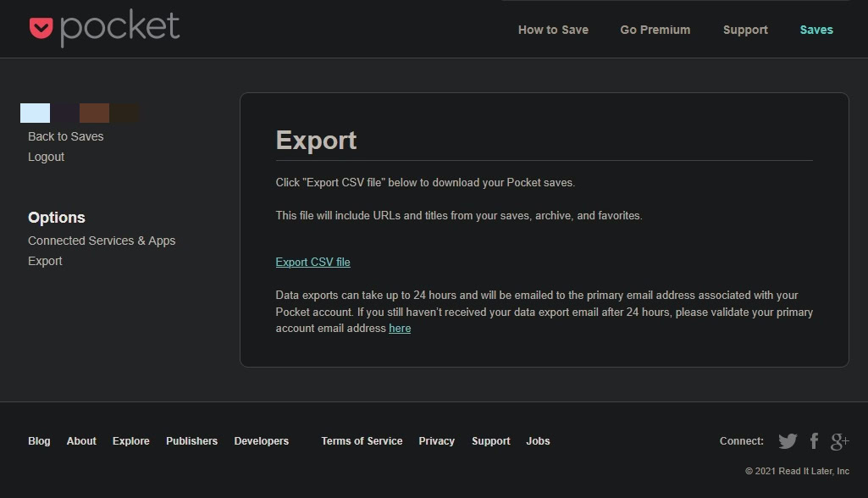The height and width of the screenshot is (498, 868).
Task: Read the Terms of Service
Action: click(x=362, y=441)
